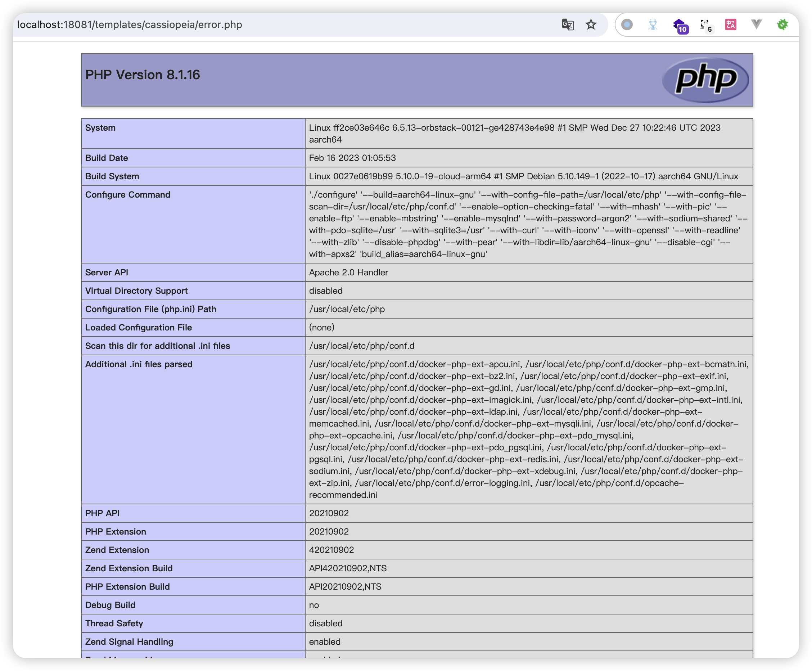Click the 'PHP API' row label
The image size is (812, 671).
(x=102, y=513)
